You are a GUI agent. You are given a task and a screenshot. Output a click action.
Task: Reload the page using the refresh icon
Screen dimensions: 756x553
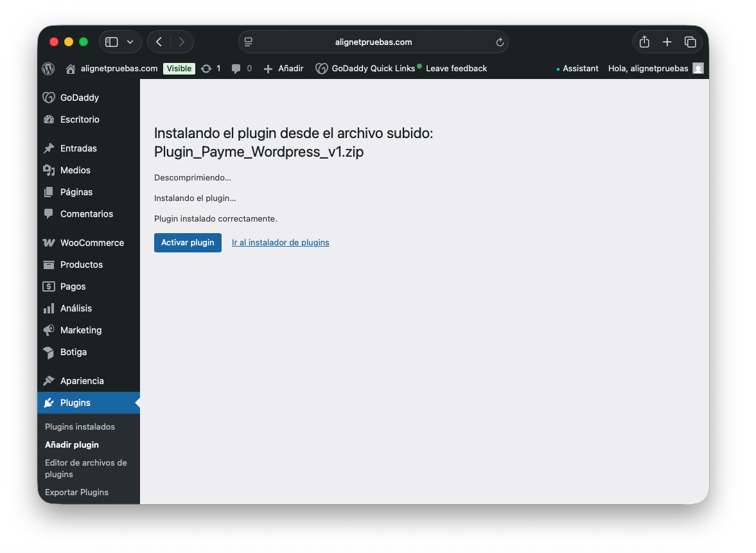point(500,42)
